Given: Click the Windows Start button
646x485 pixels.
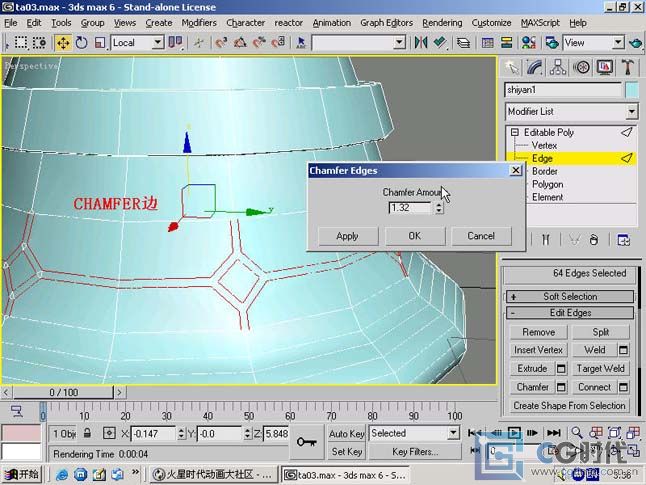Looking at the screenshot, I should pyautogui.click(x=22, y=475).
